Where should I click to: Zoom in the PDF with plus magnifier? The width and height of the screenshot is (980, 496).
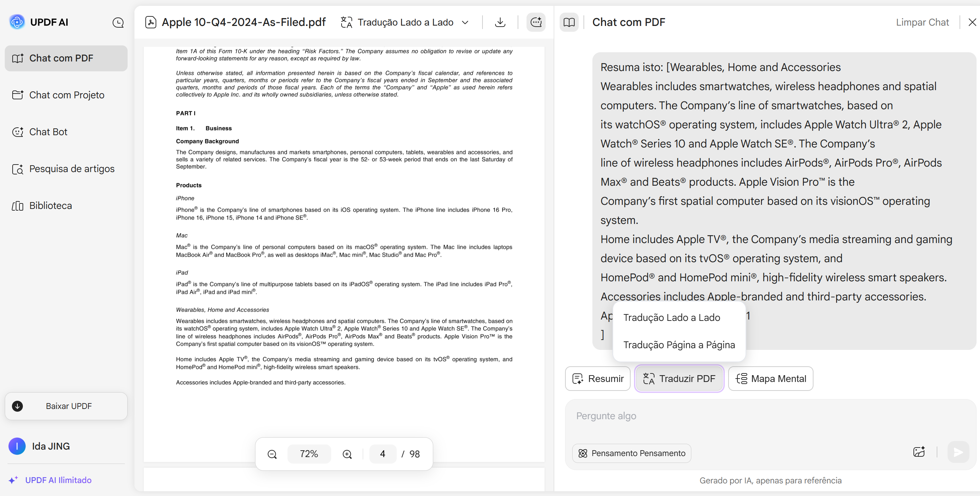pos(347,454)
